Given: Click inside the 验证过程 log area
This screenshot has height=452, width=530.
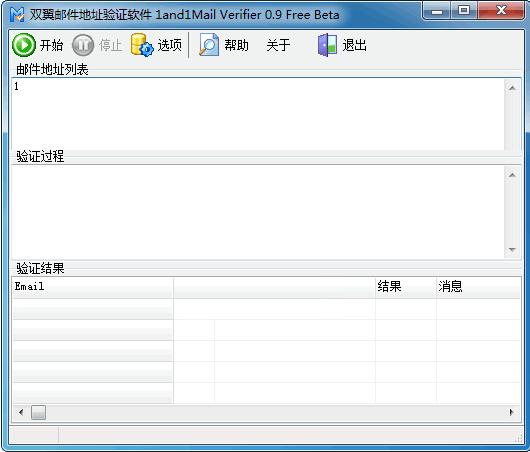Looking at the screenshot, I should [258, 212].
